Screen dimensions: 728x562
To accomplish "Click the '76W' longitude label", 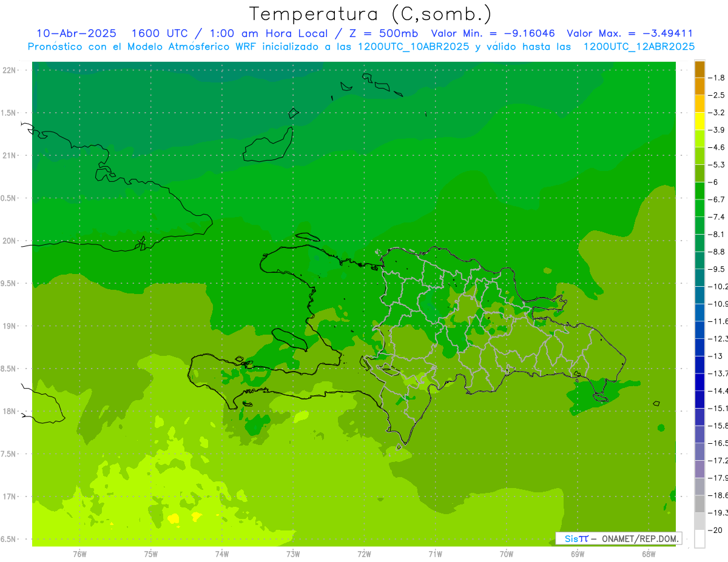I will click(79, 554).
